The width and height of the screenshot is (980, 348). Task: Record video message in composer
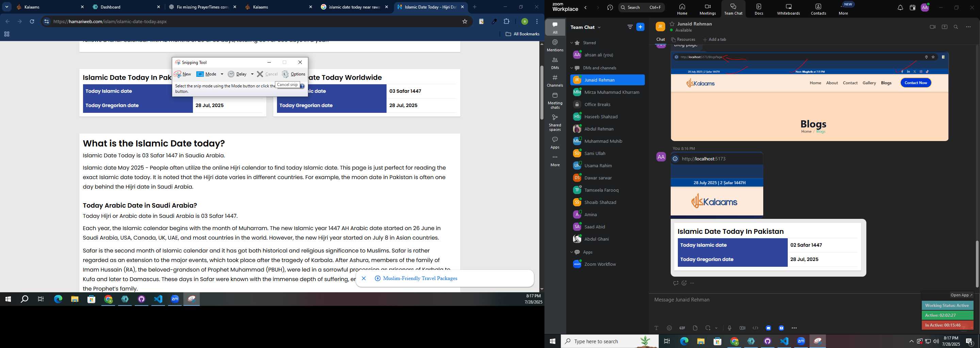(x=742, y=328)
